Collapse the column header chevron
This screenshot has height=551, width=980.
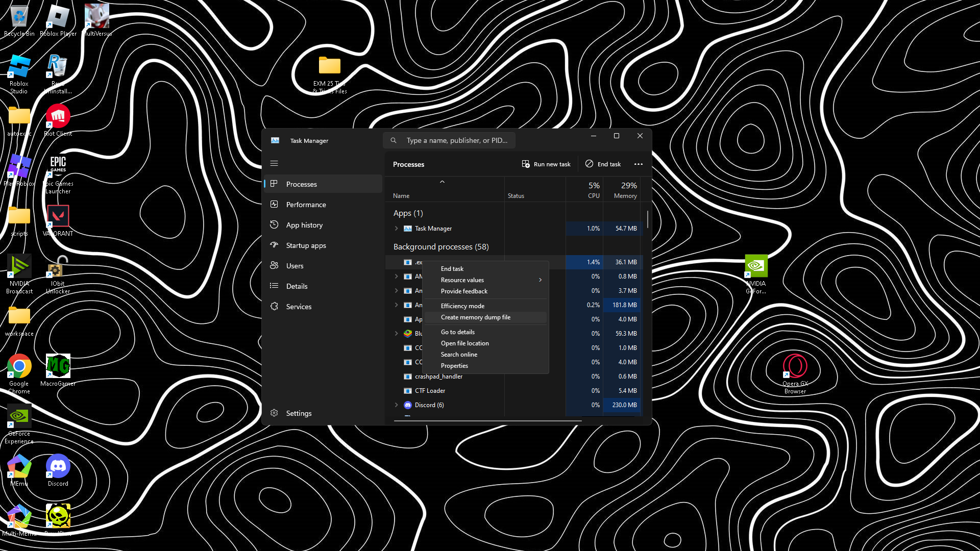[443, 182]
